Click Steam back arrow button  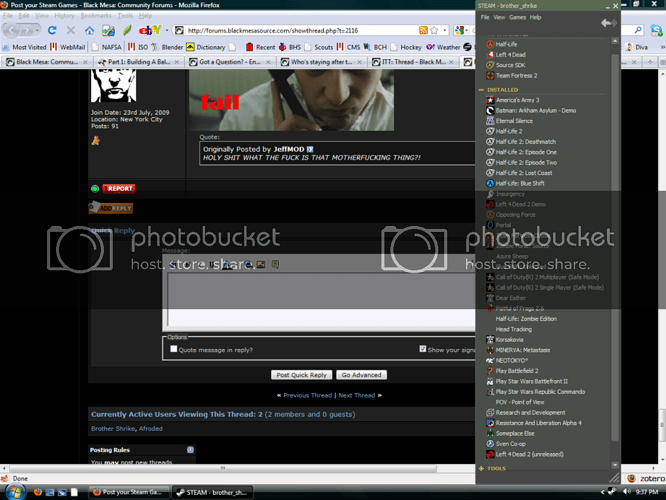(608, 23)
